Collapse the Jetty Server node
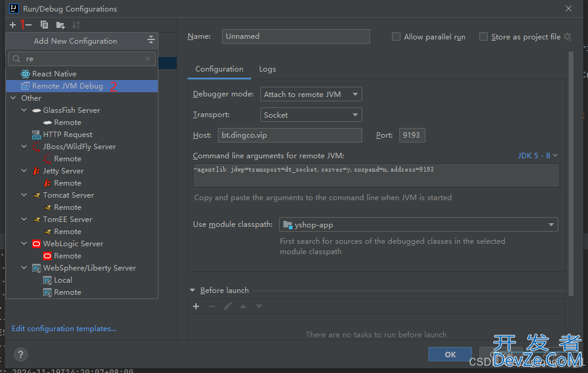The width and height of the screenshot is (588, 373). pos(24,171)
